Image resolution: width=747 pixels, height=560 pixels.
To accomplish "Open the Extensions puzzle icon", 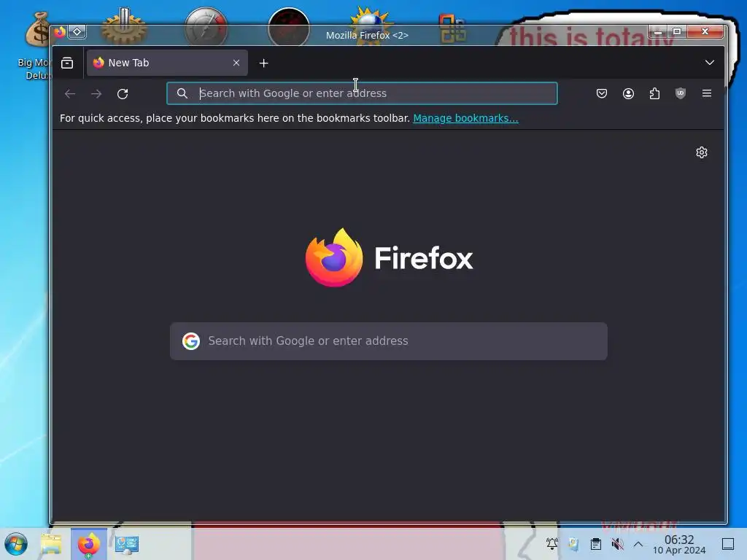I will 654,93.
